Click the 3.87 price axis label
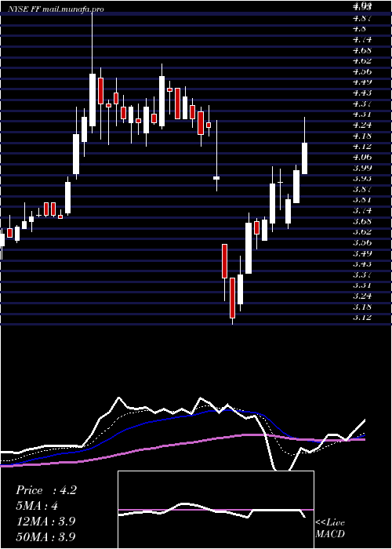This screenshot has height=549, width=392. tap(361, 189)
